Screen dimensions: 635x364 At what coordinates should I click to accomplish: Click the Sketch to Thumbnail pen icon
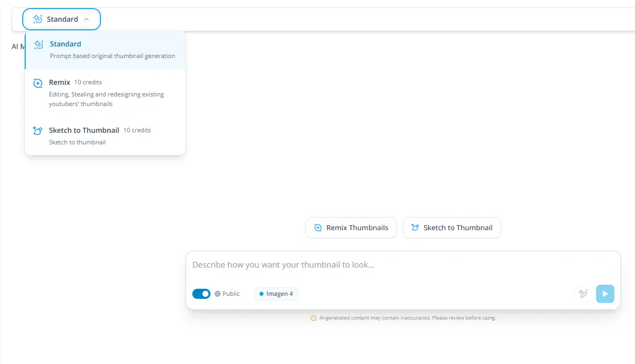[37, 130]
